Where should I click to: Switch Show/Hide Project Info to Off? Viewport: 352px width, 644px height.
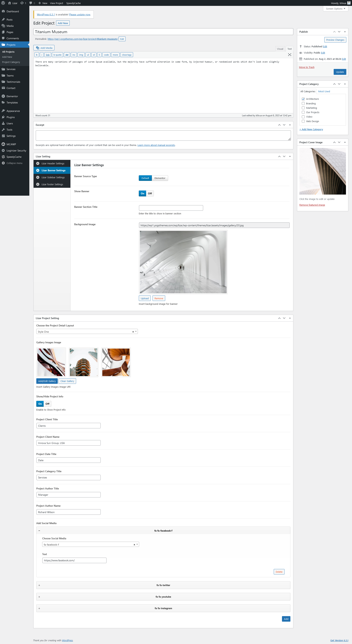(x=47, y=404)
